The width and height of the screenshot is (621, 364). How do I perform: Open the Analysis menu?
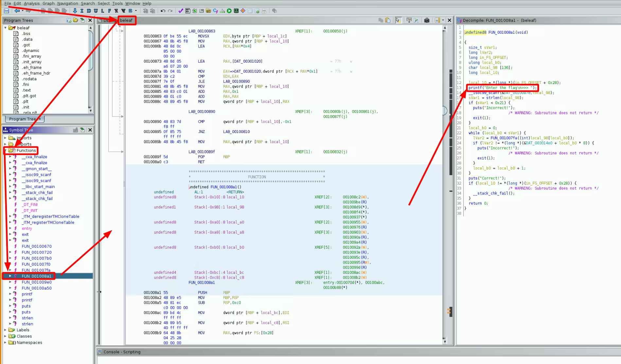pyautogui.click(x=32, y=3)
